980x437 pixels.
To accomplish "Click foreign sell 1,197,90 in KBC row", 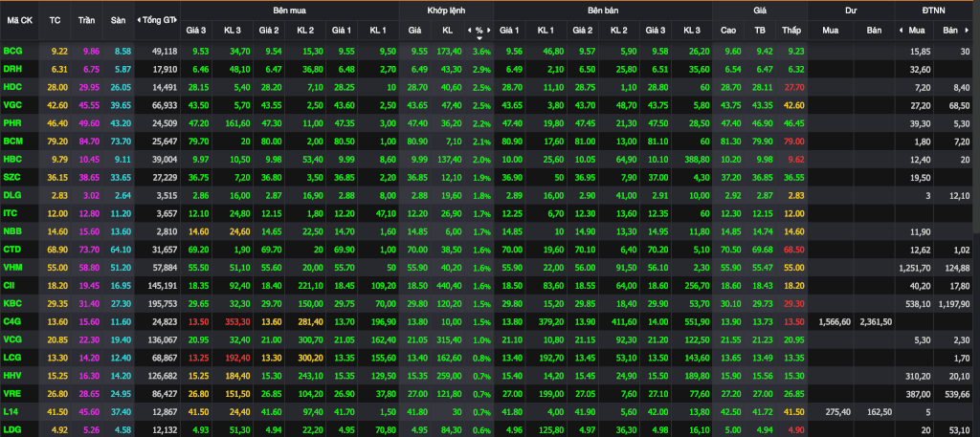I will click(956, 305).
